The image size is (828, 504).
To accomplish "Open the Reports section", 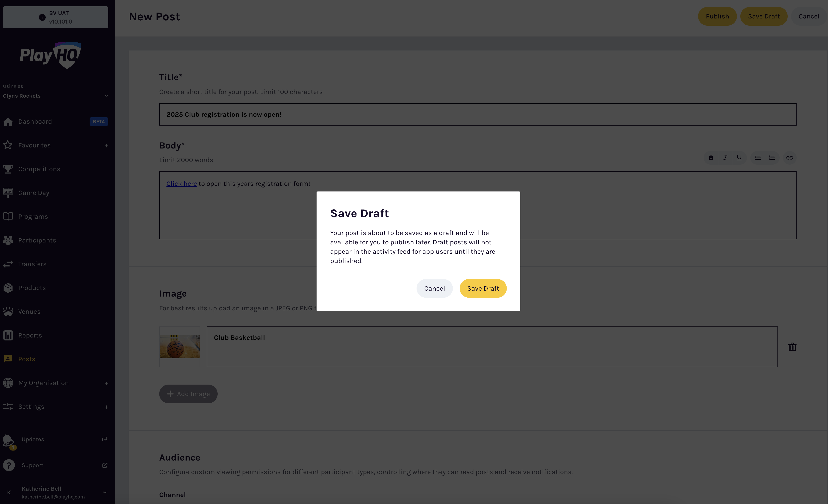I will point(30,335).
